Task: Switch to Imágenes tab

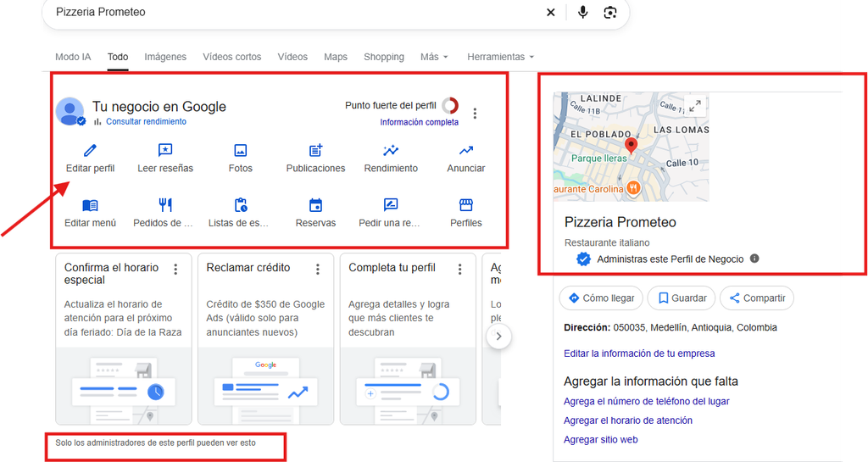Action: pyautogui.click(x=165, y=57)
